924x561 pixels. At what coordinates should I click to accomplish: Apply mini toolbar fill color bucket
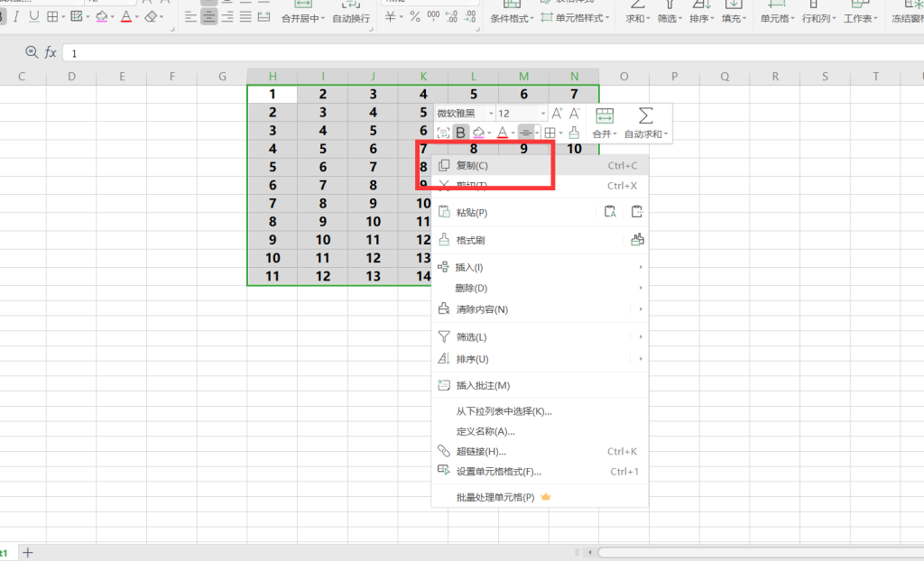(x=478, y=133)
